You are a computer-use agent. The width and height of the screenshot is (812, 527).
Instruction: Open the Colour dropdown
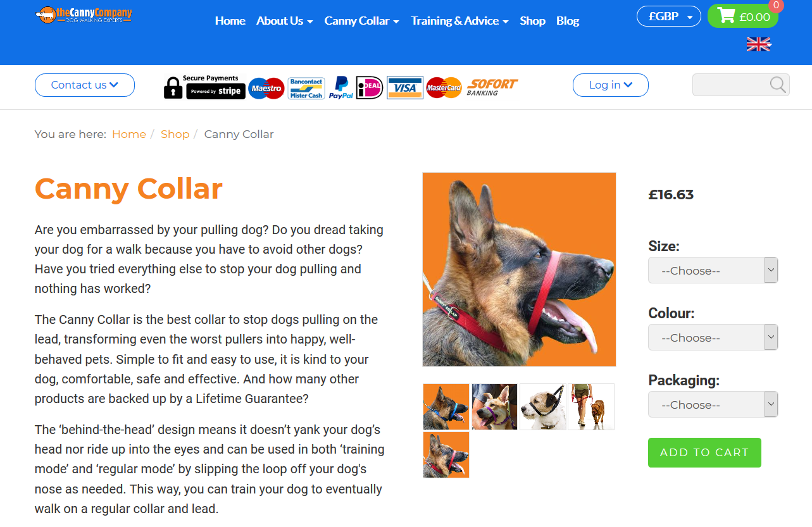pyautogui.click(x=713, y=338)
